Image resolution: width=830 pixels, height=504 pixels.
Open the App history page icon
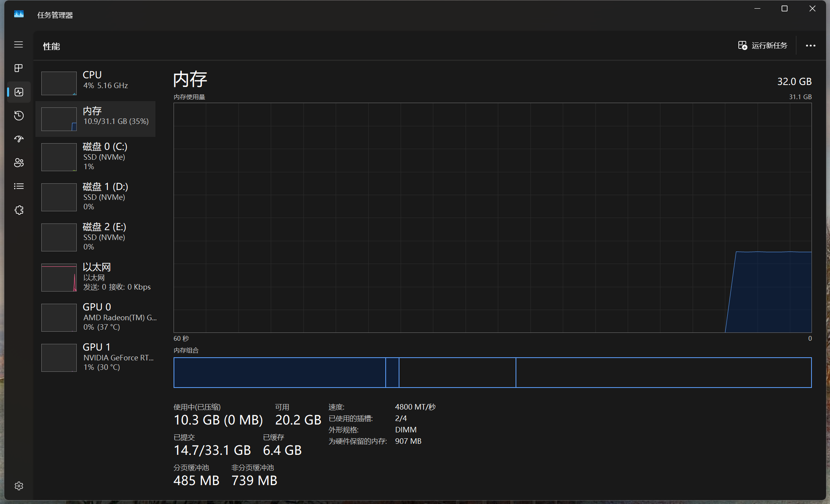[x=18, y=116]
